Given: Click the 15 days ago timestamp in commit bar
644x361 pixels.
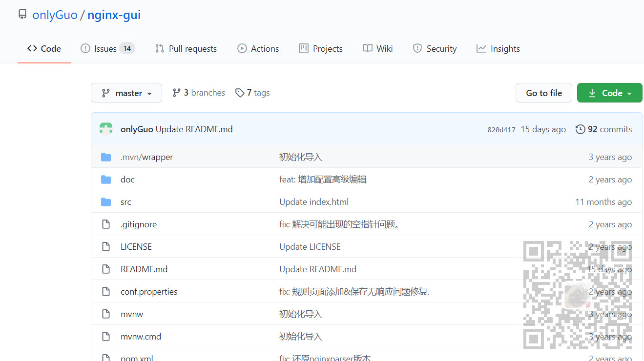Looking at the screenshot, I should (543, 129).
